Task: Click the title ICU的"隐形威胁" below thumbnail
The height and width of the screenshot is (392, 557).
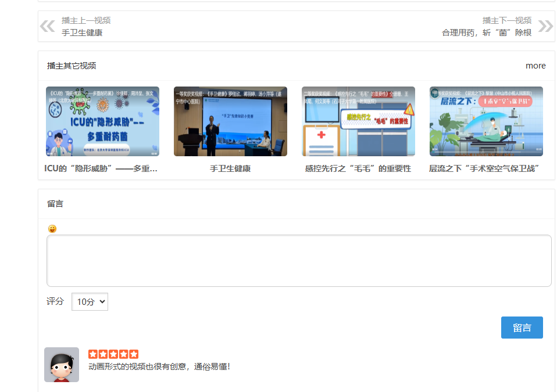Action: 101,168
